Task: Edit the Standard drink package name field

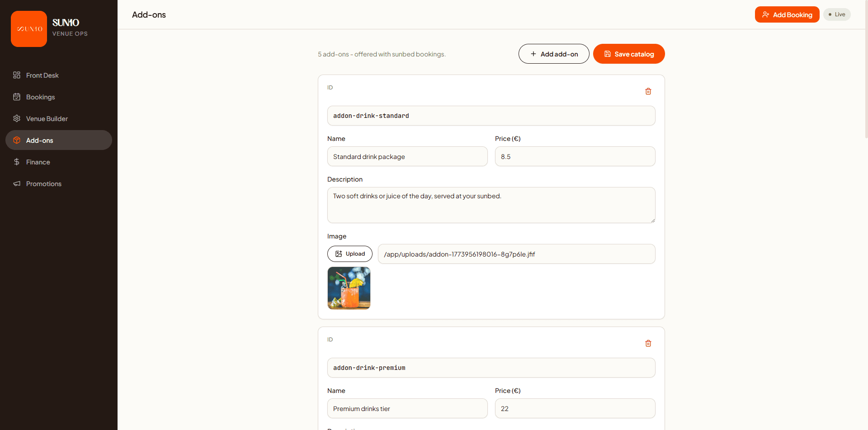Action: (407, 156)
